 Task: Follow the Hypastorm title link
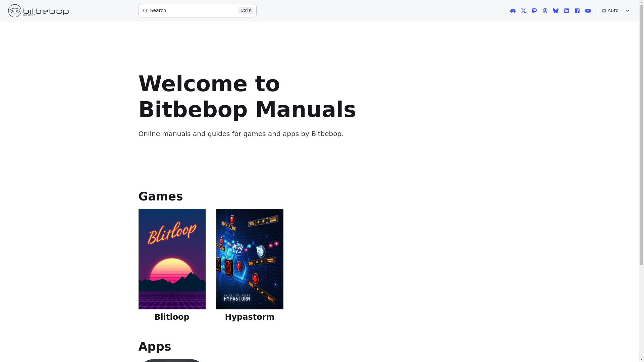tap(250, 317)
